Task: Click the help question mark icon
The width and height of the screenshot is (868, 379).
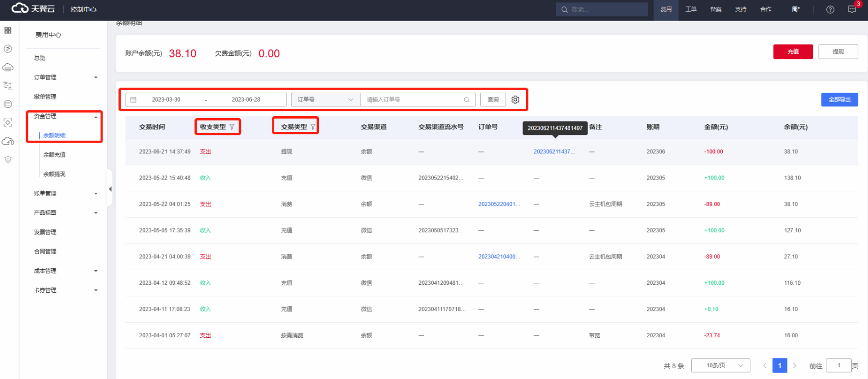Action: (830, 9)
